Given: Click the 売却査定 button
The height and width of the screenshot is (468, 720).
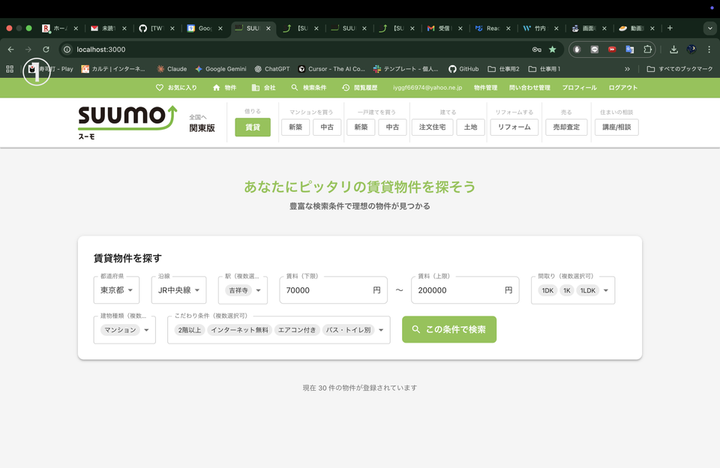Looking at the screenshot, I should 566,127.
